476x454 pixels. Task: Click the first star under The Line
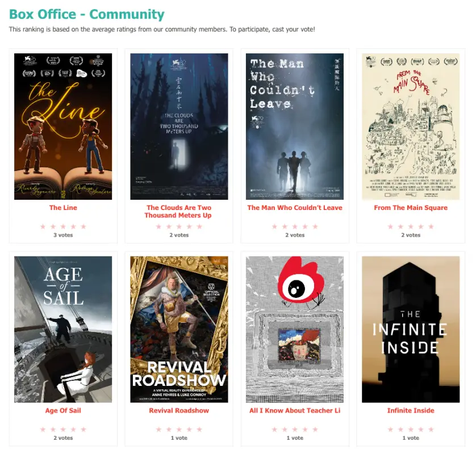coord(43,226)
